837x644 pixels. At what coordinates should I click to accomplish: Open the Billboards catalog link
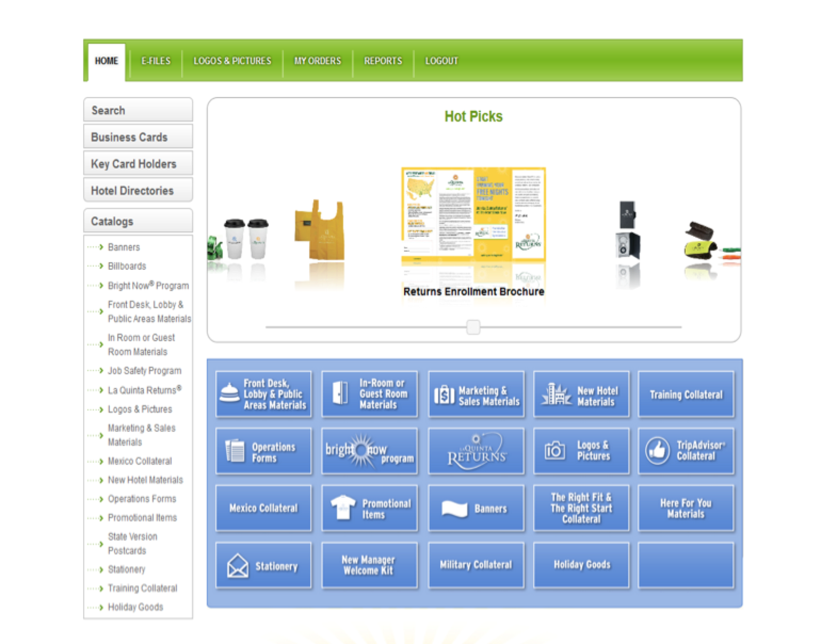tap(127, 266)
